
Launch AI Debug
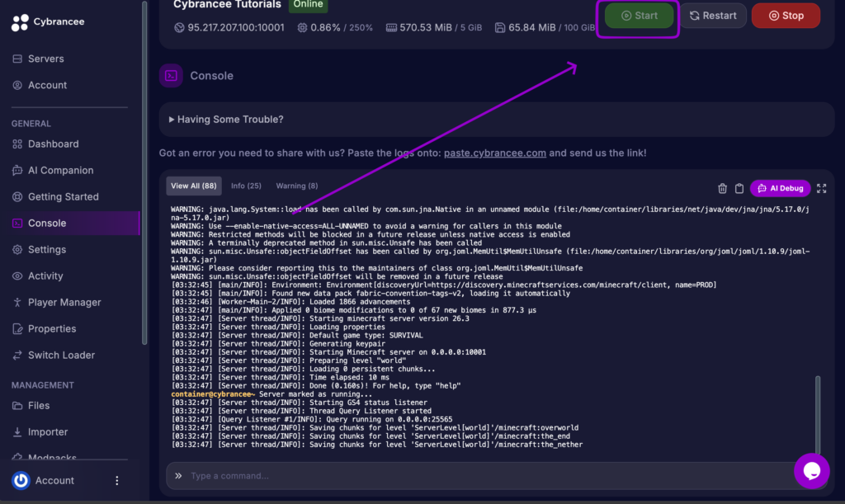tap(780, 188)
